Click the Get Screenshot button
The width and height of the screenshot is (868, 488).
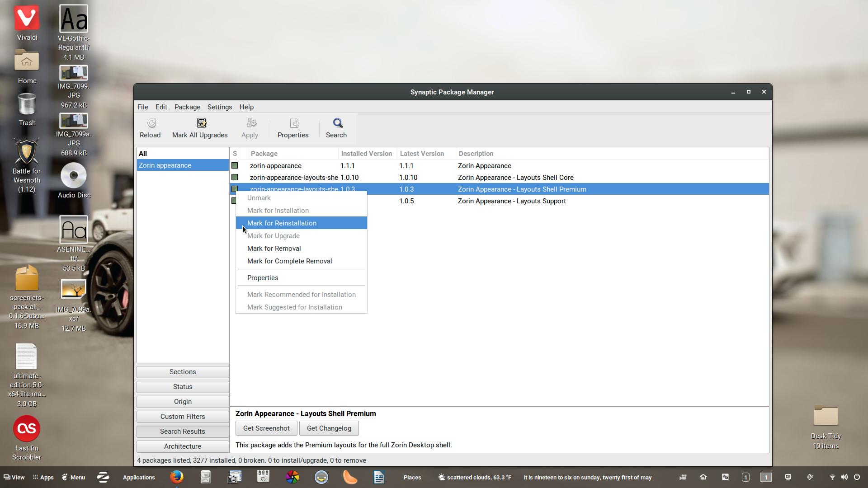tap(266, 428)
